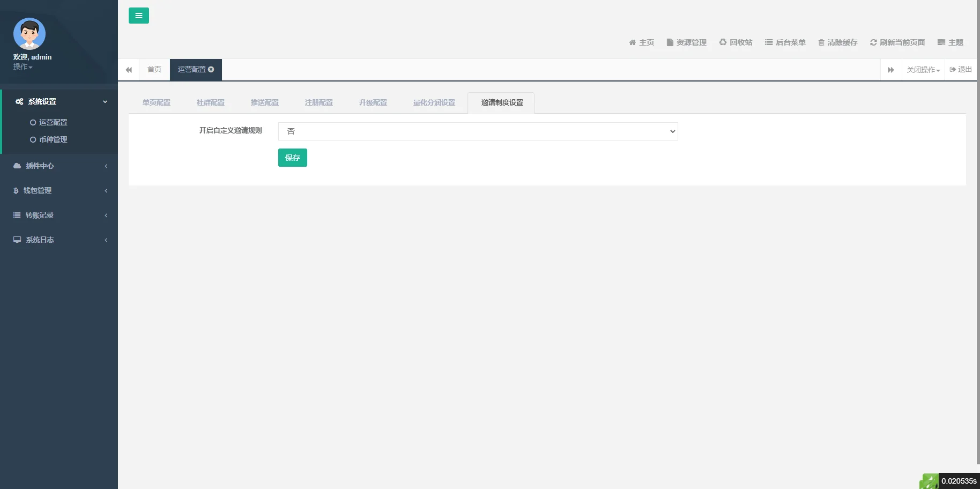Open the 主题 theme option

951,42
